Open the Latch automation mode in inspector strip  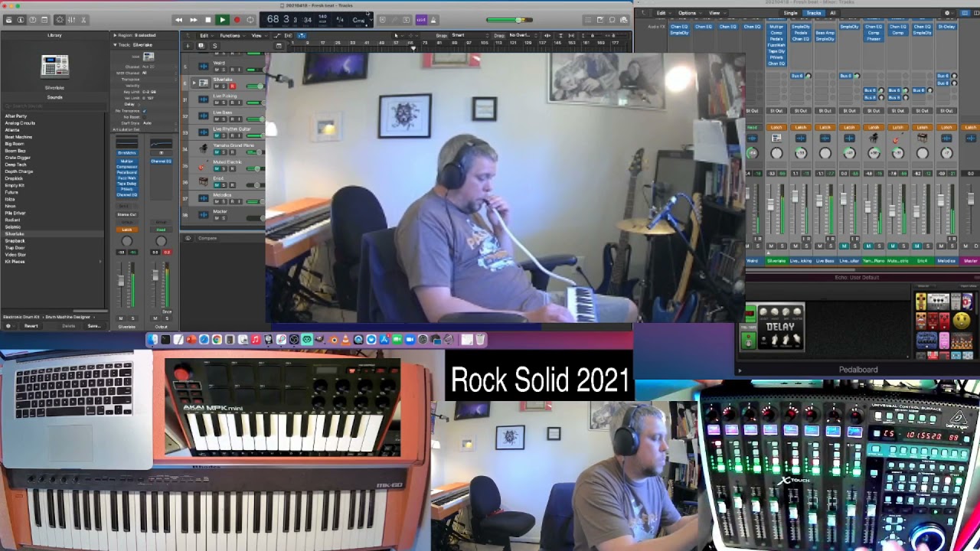point(126,230)
